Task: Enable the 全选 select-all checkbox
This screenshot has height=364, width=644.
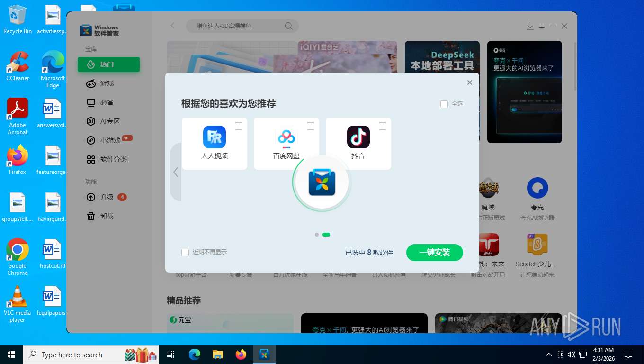Action: (x=444, y=104)
